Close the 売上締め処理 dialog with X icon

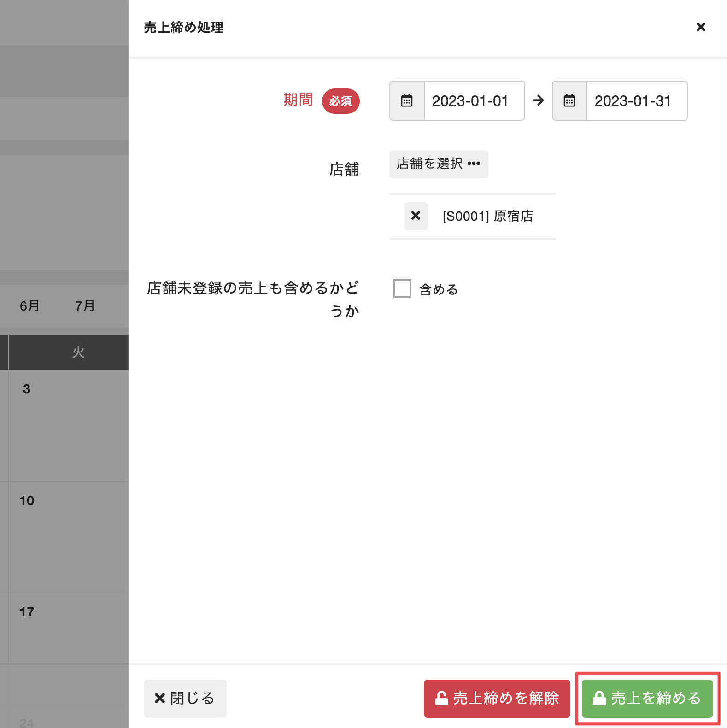point(701,27)
